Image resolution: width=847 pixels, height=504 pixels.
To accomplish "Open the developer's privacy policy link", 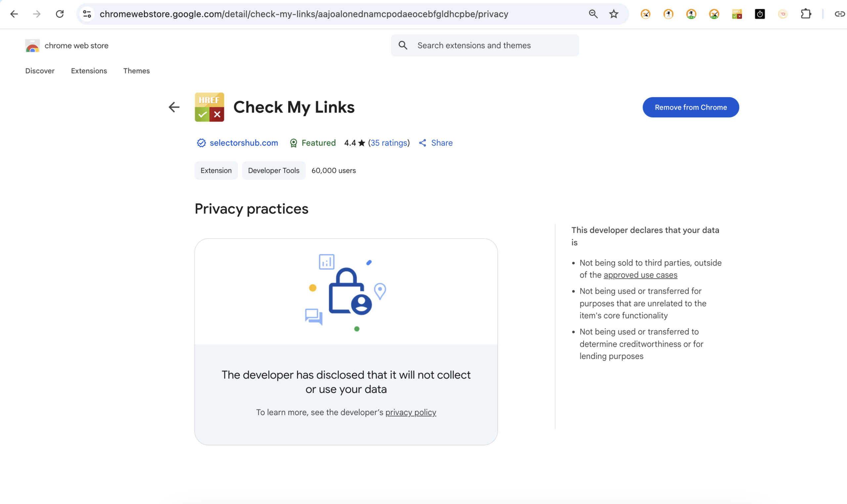I will click(x=411, y=412).
